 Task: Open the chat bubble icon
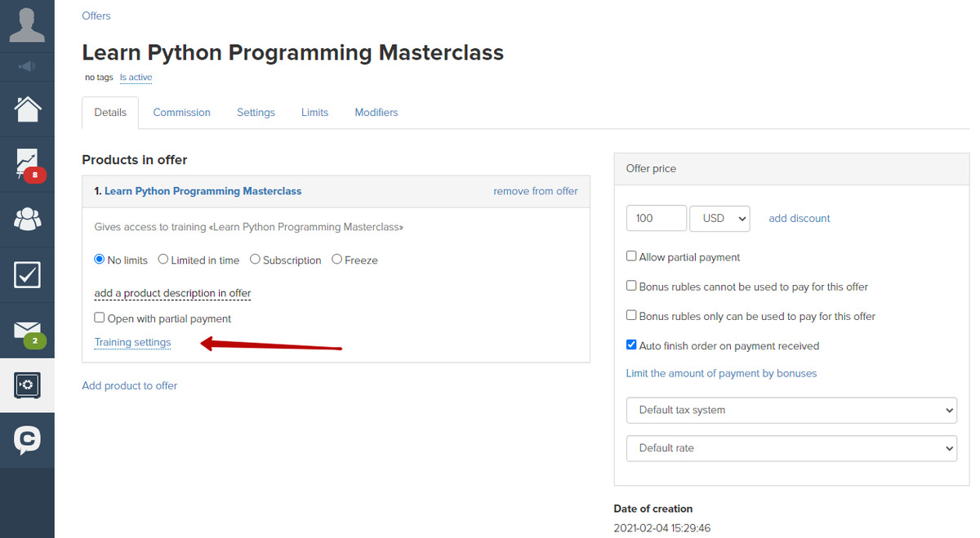point(27,440)
